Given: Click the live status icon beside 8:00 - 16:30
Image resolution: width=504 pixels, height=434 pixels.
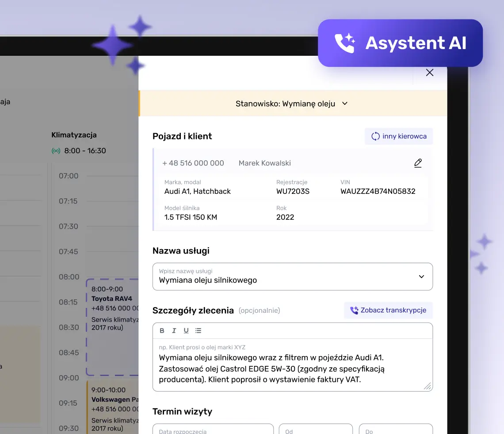Looking at the screenshot, I should click(x=56, y=150).
